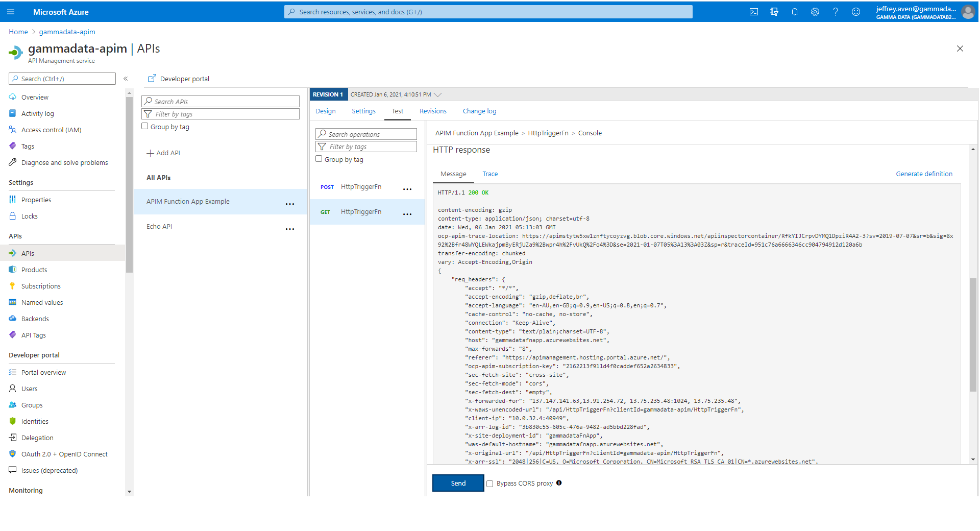Open Groups under Developer portal
The image size is (980, 531).
[32, 405]
